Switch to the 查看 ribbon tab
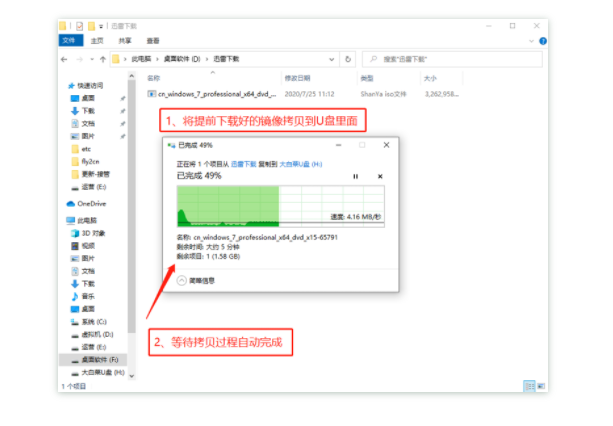This screenshot has width=613, height=426. point(153,41)
